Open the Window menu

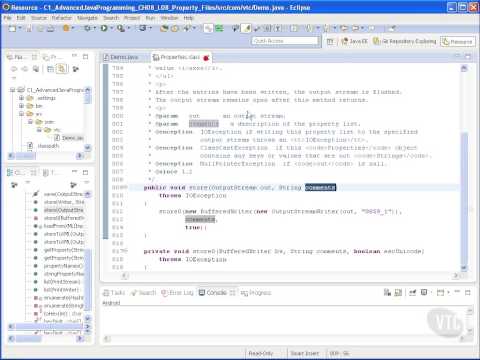[x=169, y=18]
